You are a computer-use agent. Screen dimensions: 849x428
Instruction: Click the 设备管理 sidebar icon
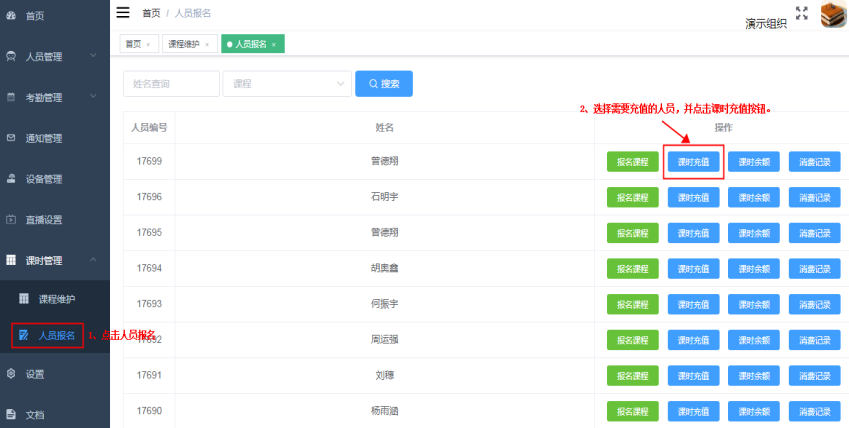coord(11,179)
